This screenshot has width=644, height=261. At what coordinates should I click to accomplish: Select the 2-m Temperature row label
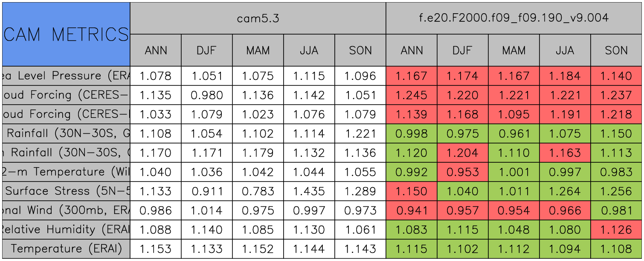[x=66, y=172]
